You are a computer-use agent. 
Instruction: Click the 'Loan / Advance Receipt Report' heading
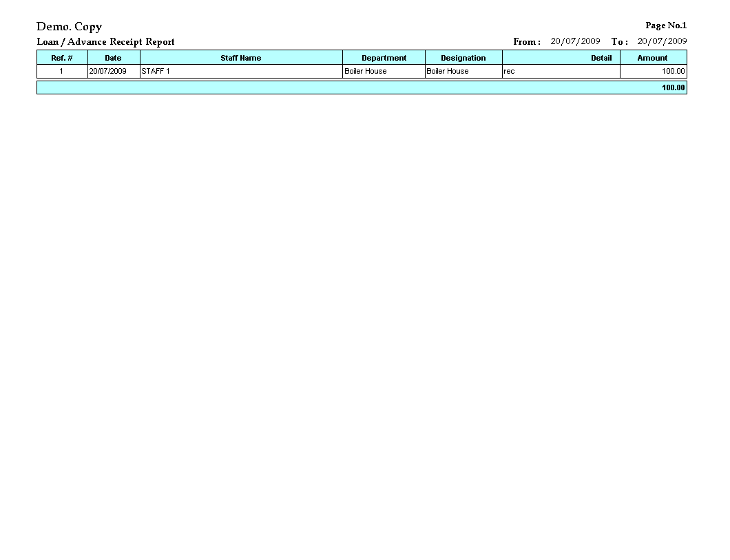[x=105, y=42]
